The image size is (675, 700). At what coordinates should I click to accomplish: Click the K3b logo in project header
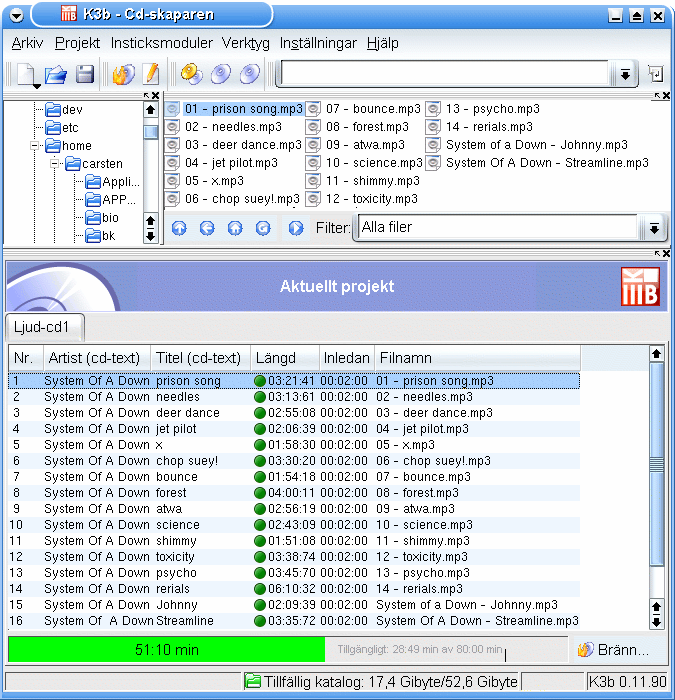pyautogui.click(x=640, y=287)
